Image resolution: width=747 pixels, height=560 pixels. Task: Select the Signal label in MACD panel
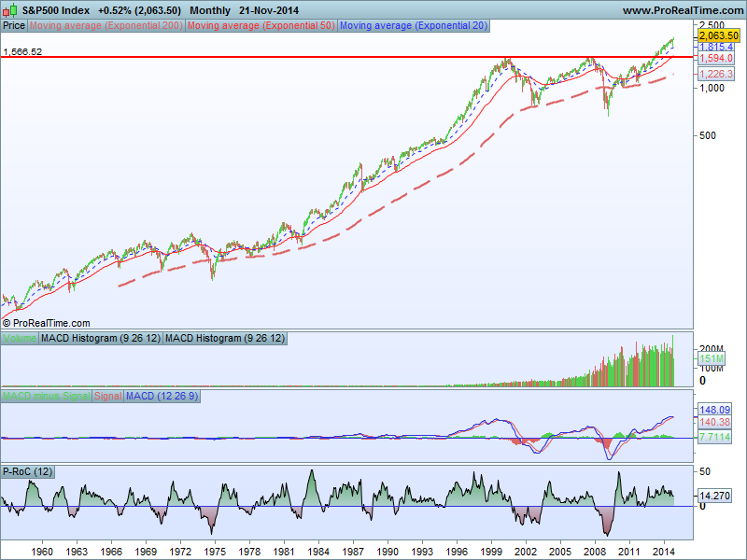click(107, 396)
